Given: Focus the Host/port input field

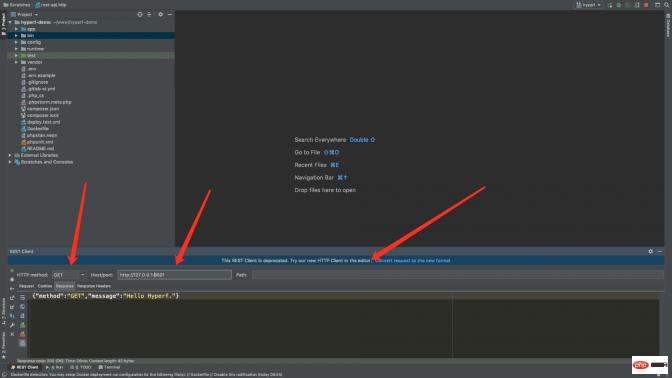Looking at the screenshot, I should 174,275.
